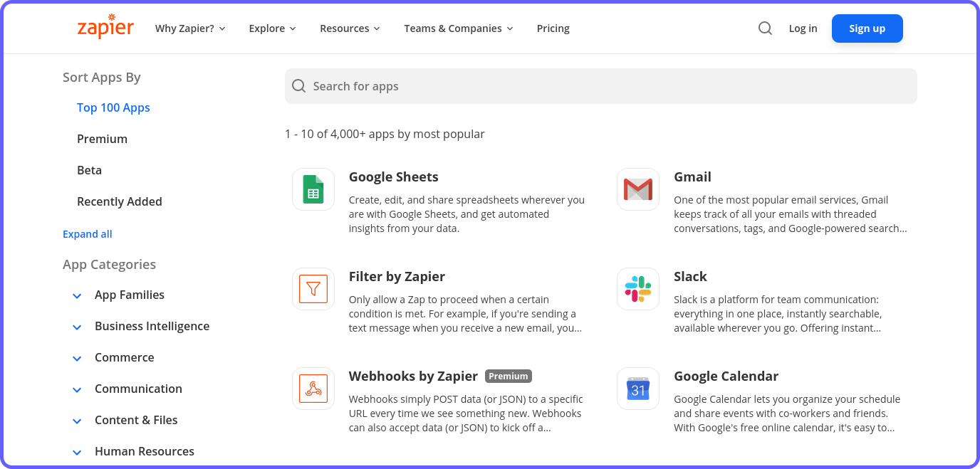This screenshot has height=469, width=980.
Task: Open the Webhooks by Zapier app icon
Action: 313,389
